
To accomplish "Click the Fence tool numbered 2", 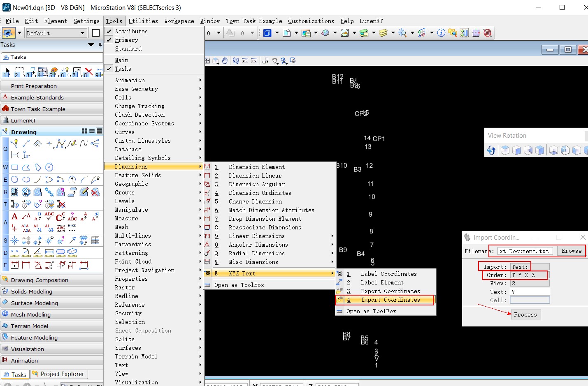I will (x=19, y=73).
